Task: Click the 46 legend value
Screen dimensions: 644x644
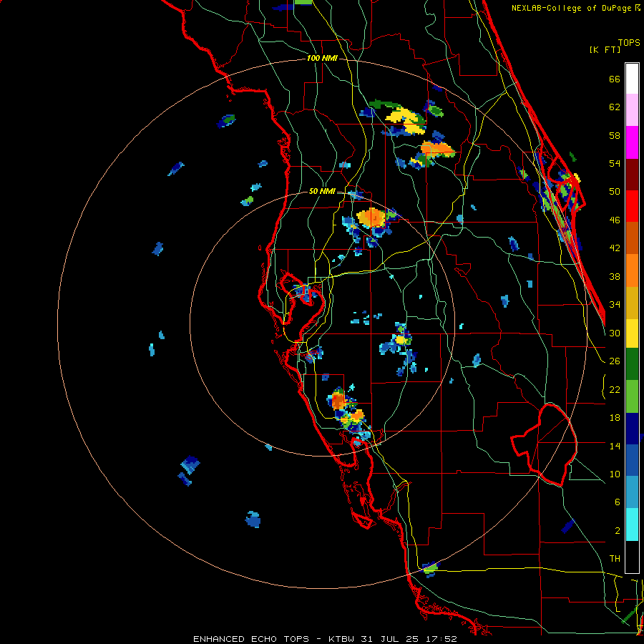Action: click(615, 220)
